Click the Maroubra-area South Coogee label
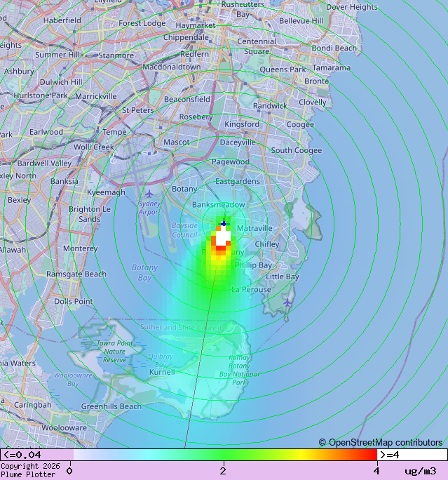448x480 pixels. click(297, 150)
